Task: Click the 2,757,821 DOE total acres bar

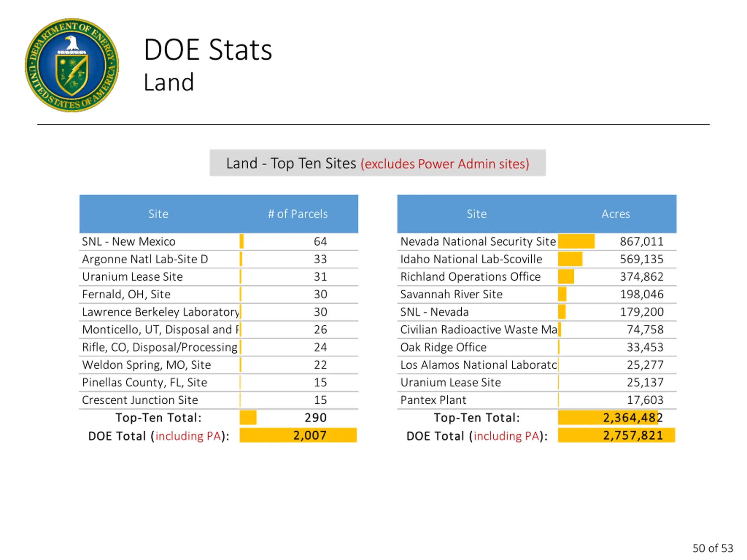Action: [616, 435]
